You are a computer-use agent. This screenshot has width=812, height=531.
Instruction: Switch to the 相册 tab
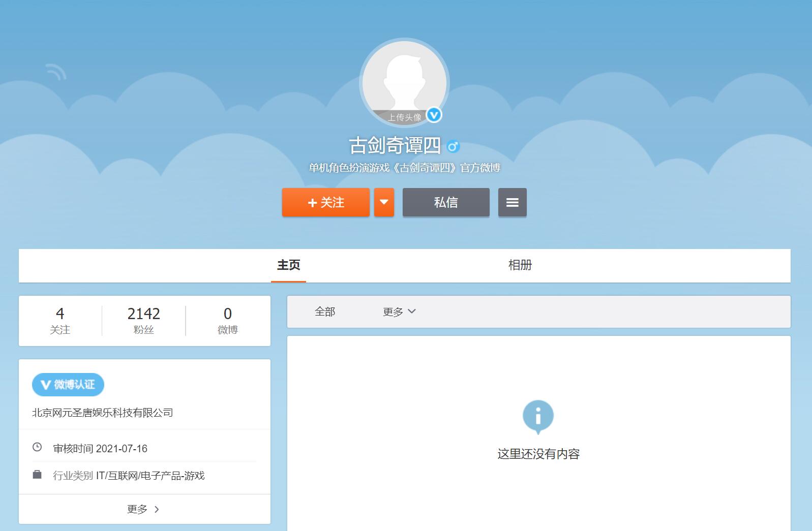point(520,265)
